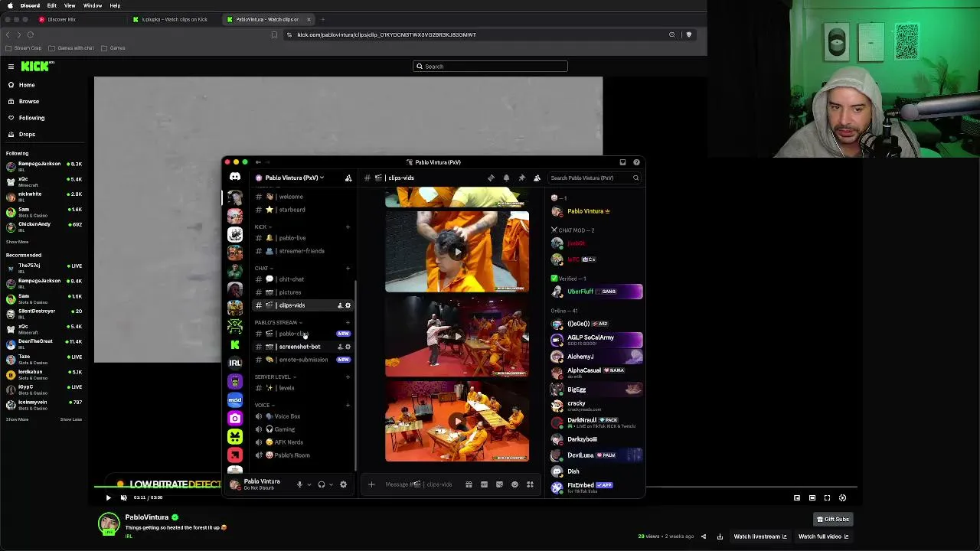
Task: Open Threads icon in Discord channel header
Action: 491,178
